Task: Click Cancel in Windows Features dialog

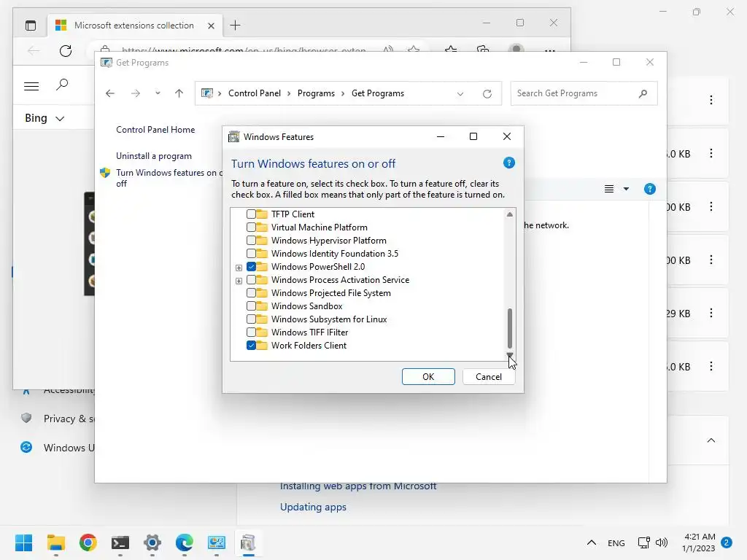Action: coord(489,377)
